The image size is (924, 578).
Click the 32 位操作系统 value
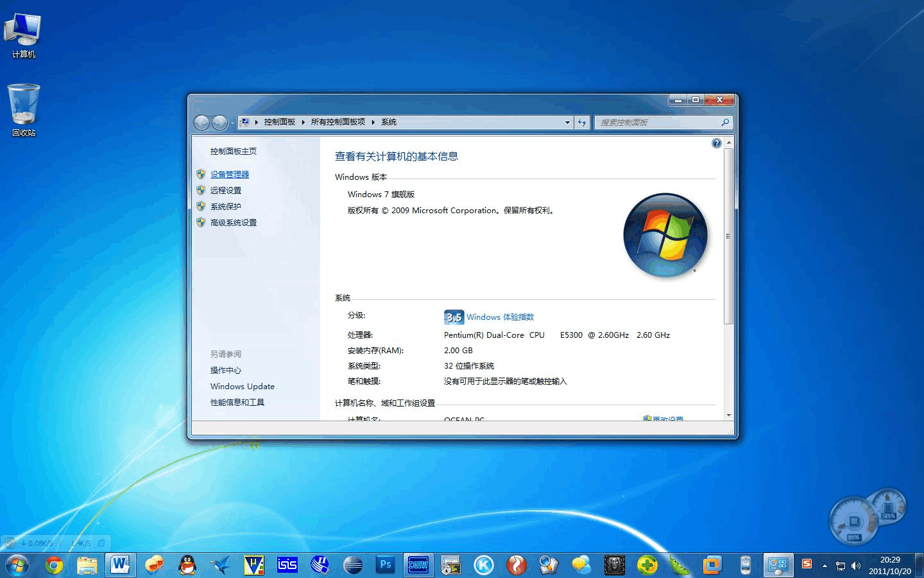(469, 365)
